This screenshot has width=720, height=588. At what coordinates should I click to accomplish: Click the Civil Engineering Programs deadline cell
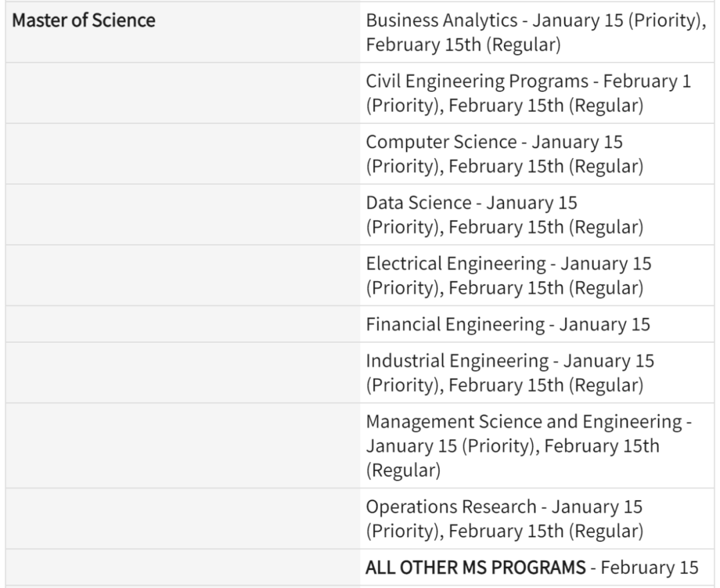[528, 93]
